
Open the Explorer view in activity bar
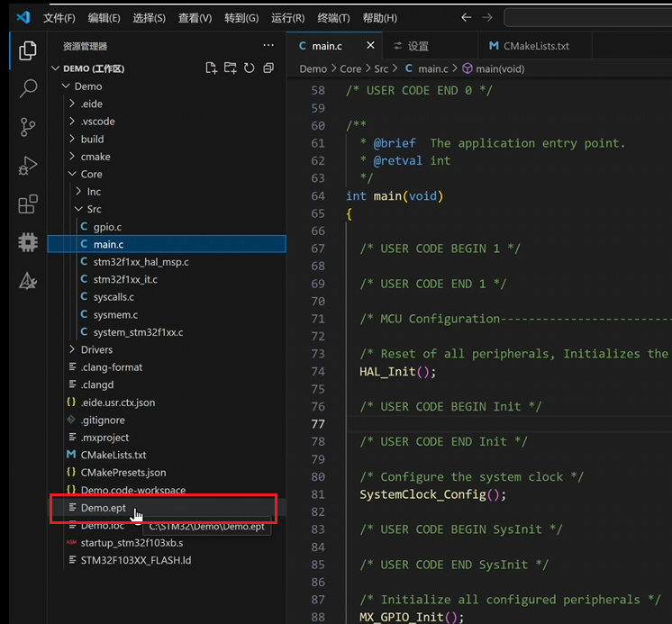click(x=28, y=50)
